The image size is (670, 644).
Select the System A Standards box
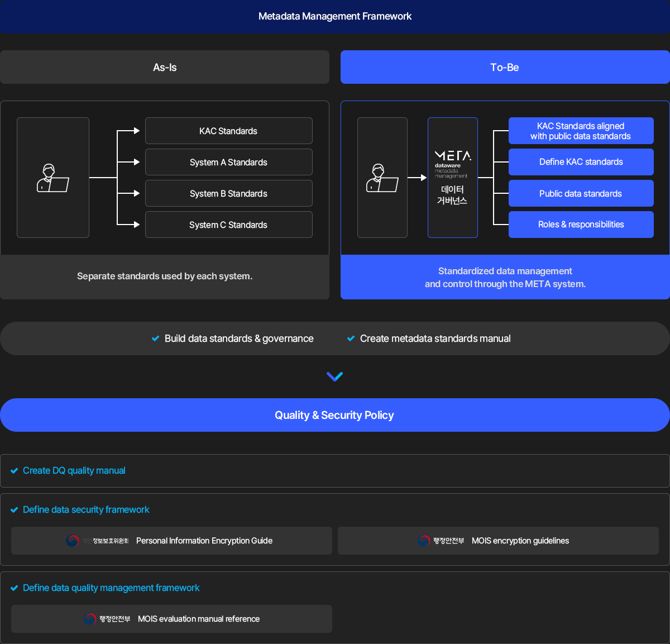click(x=229, y=162)
